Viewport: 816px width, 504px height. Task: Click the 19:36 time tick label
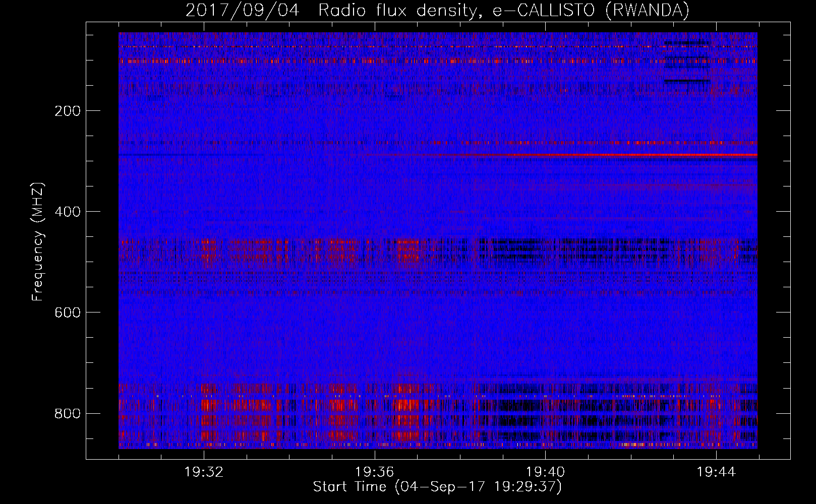[x=375, y=472]
